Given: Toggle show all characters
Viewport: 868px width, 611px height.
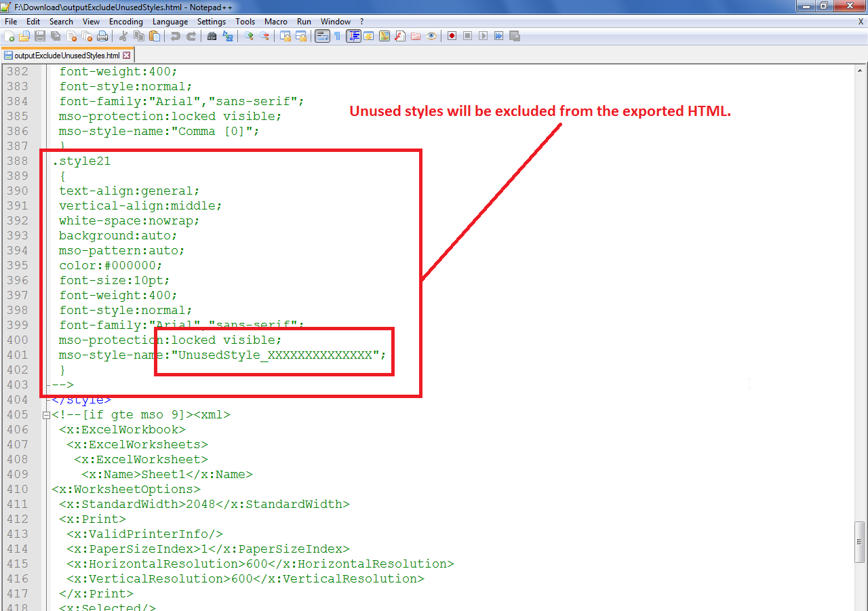Looking at the screenshot, I should click(x=338, y=36).
